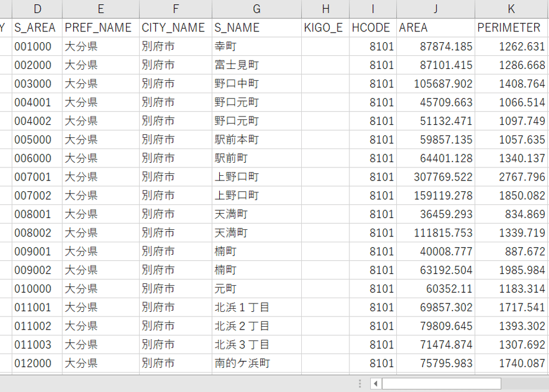This screenshot has height=392, width=549.
Task: Click the HCODE header cell
Action: (373, 28)
